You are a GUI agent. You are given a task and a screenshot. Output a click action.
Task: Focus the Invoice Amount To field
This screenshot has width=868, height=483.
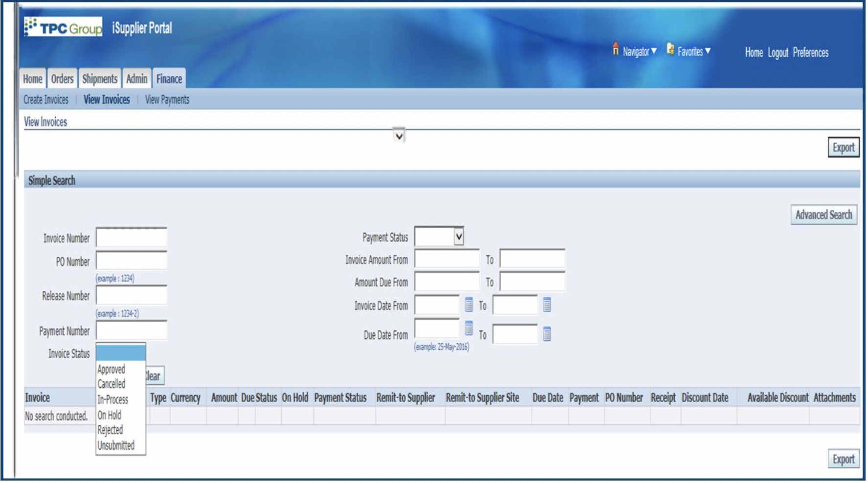tap(532, 259)
